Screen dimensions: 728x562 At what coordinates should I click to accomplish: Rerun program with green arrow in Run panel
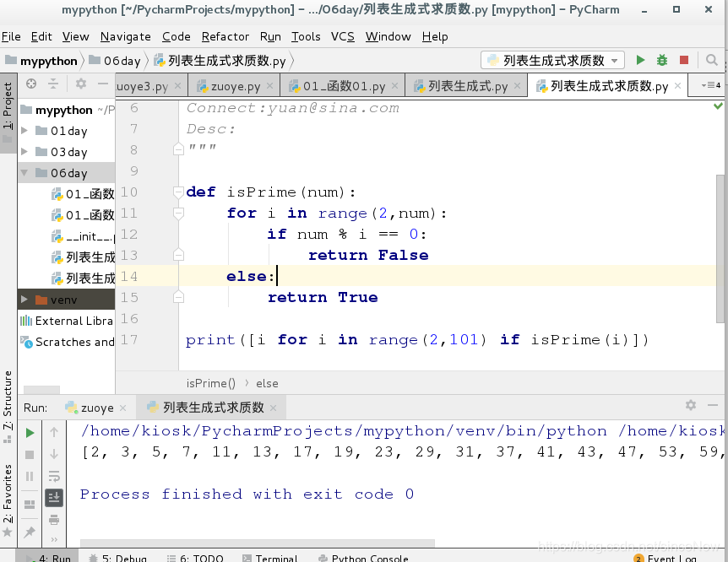click(x=30, y=433)
